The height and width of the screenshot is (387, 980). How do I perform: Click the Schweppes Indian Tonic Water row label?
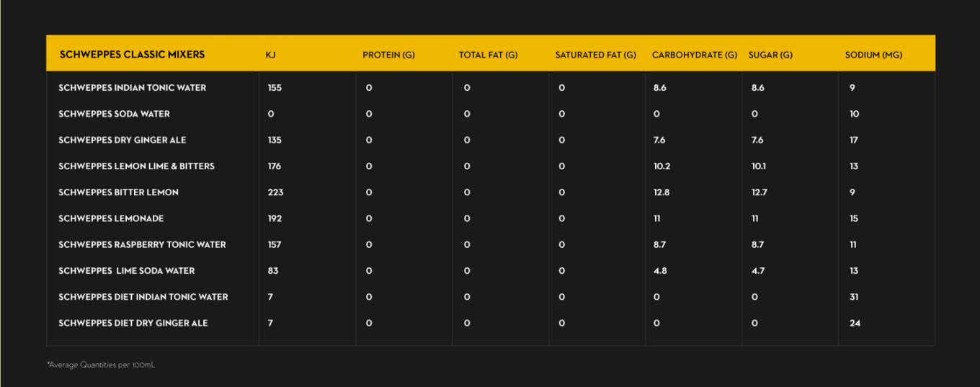pos(132,88)
